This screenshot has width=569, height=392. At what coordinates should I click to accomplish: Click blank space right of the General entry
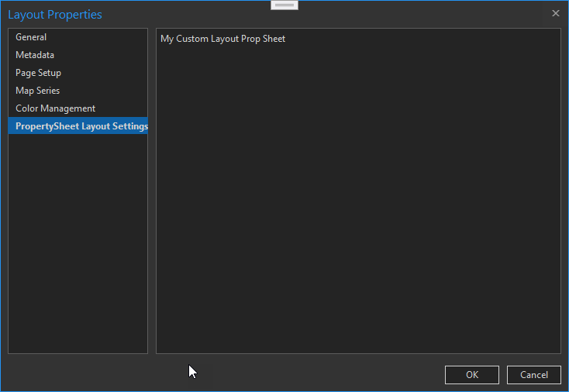(101, 37)
